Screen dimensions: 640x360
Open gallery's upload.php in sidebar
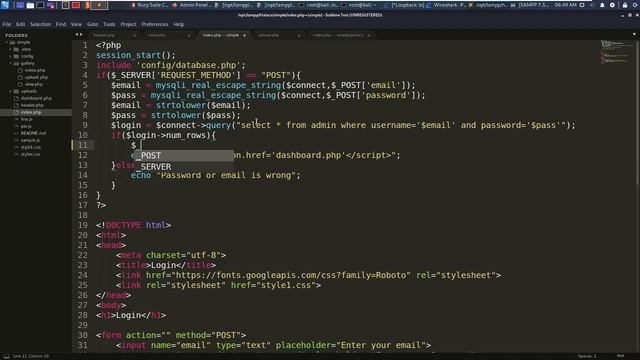click(36, 77)
